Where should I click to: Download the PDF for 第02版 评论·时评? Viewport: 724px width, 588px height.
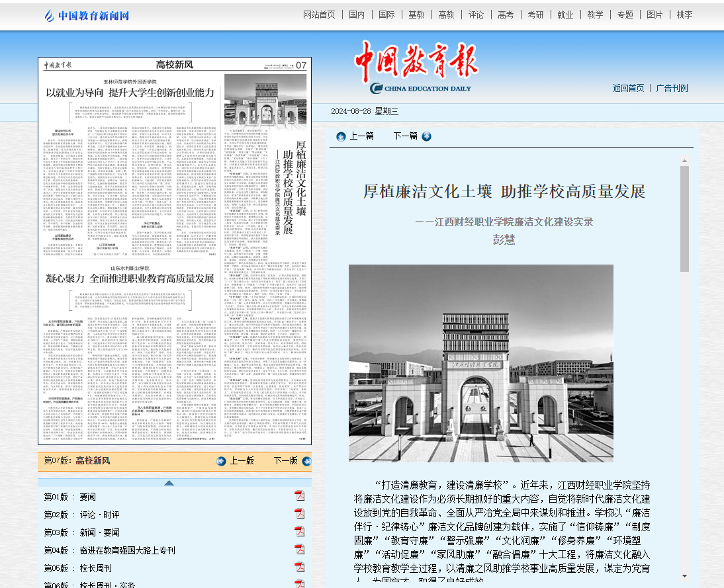pos(300,514)
